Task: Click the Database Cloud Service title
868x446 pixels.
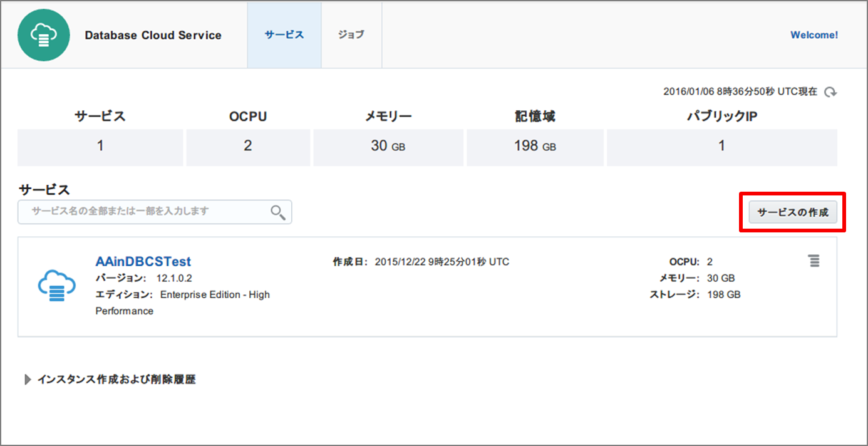Action: click(153, 35)
